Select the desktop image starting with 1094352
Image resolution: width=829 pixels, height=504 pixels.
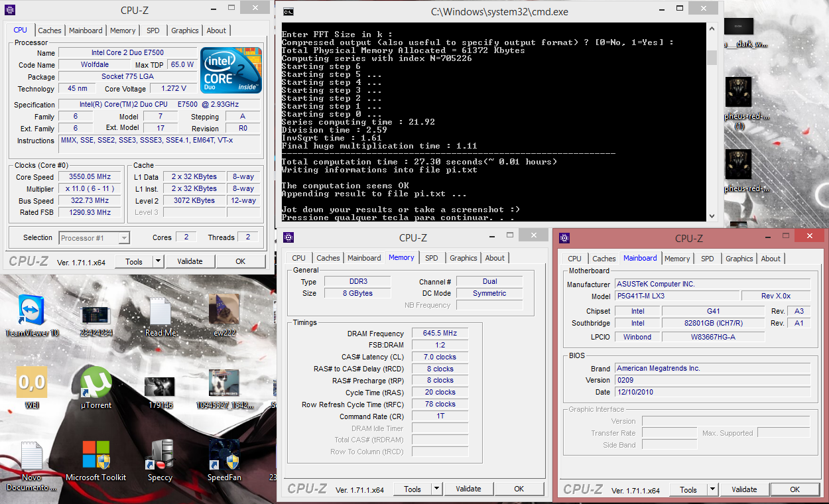tap(223, 383)
